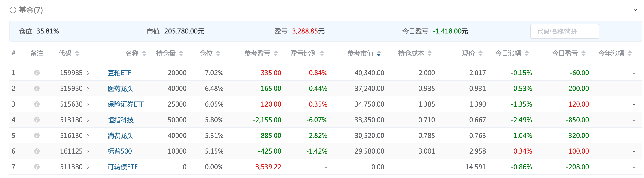Image resolution: width=644 pixels, height=178 pixels.
Task: Click the remark info icon for 可转债ETF
Action: pos(37,167)
